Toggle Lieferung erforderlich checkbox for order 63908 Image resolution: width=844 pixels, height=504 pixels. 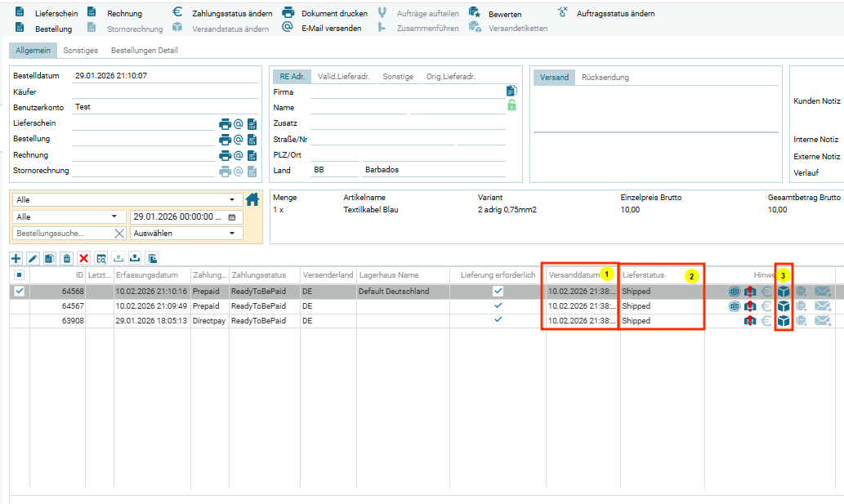[498, 321]
